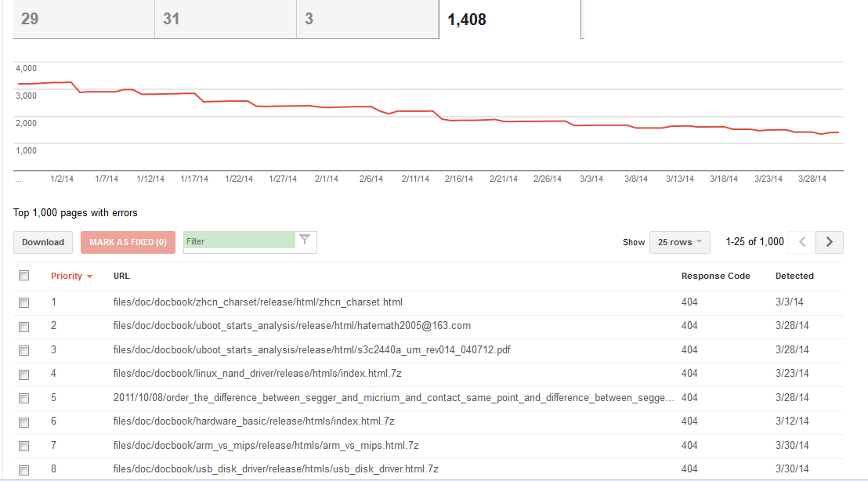
Task: Check the box for zhcn_charset.html row
Action: pos(24,302)
